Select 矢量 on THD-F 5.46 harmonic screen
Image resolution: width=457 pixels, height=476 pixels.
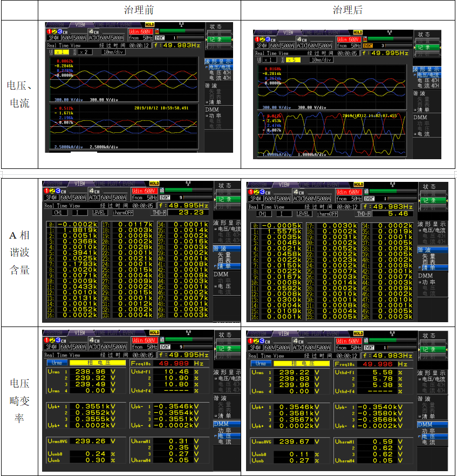[x=428, y=256]
